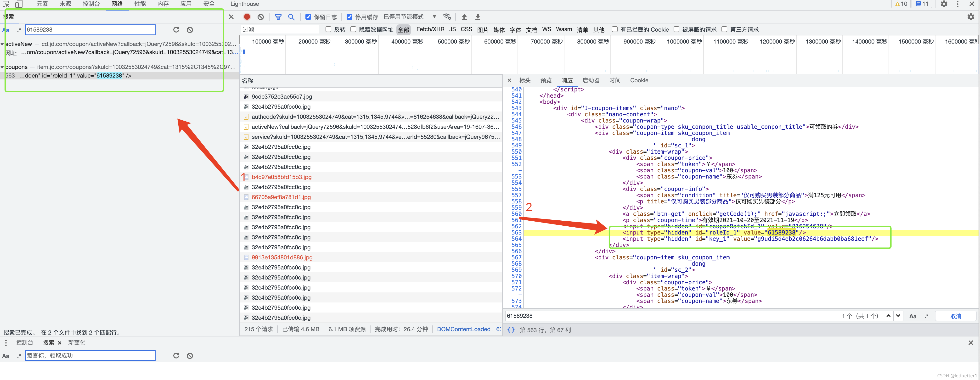The height and width of the screenshot is (380, 980).
Task: Filter requests by WS
Action: point(546,29)
